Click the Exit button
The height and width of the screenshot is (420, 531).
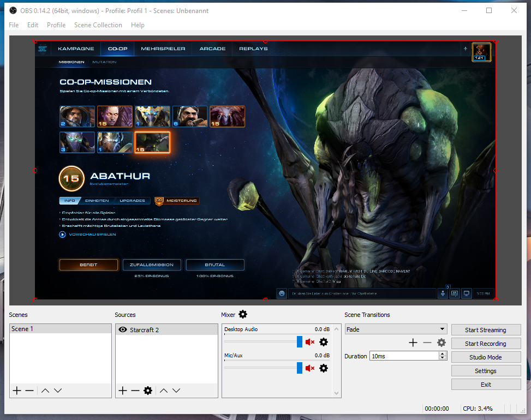click(x=486, y=385)
